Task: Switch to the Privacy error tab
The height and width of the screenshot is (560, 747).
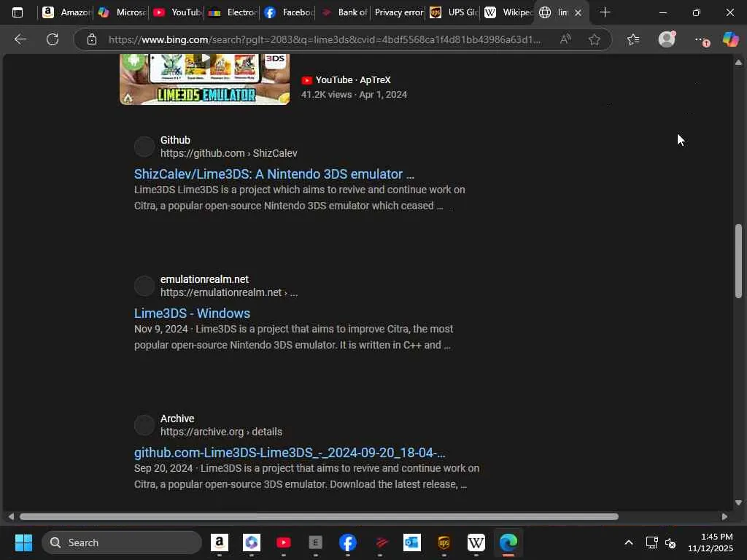Action: click(x=398, y=12)
